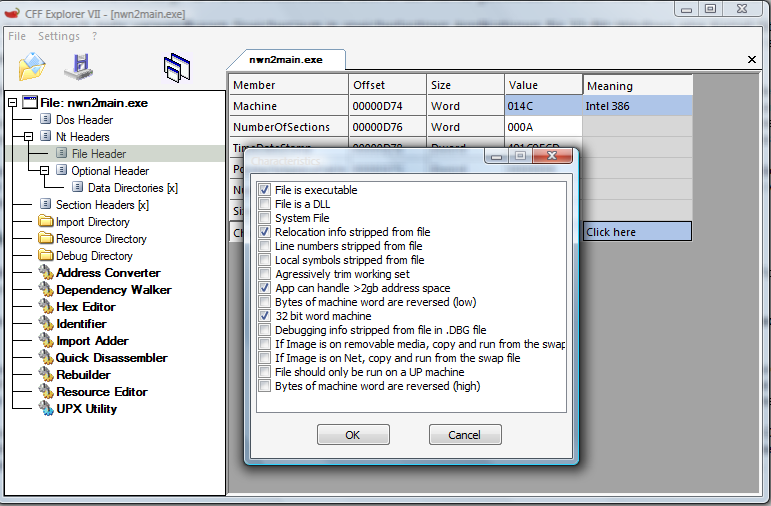Open the File menu
This screenshot has width=771, height=506.
(x=17, y=36)
